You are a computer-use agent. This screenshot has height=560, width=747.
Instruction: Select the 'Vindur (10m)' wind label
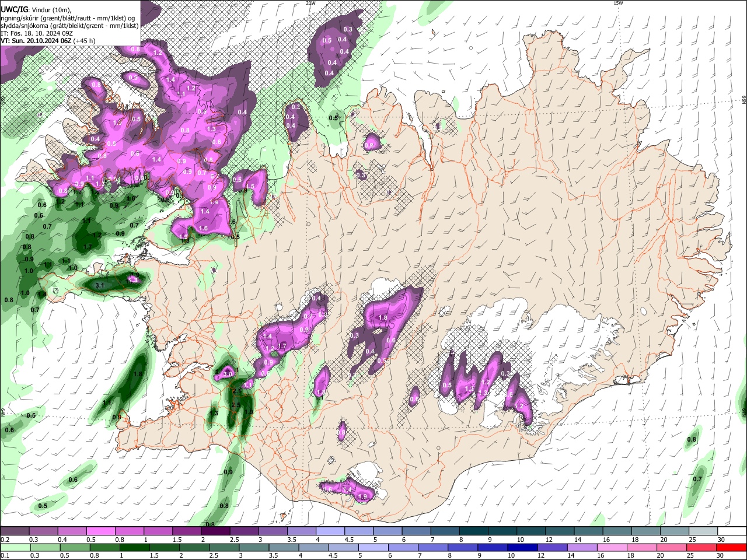click(x=51, y=10)
